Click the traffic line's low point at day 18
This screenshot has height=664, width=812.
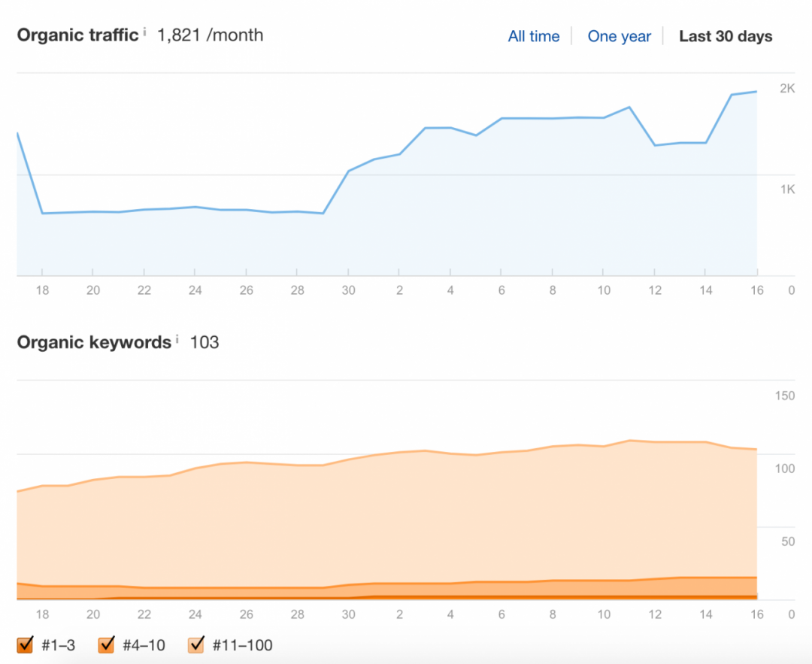point(42,213)
